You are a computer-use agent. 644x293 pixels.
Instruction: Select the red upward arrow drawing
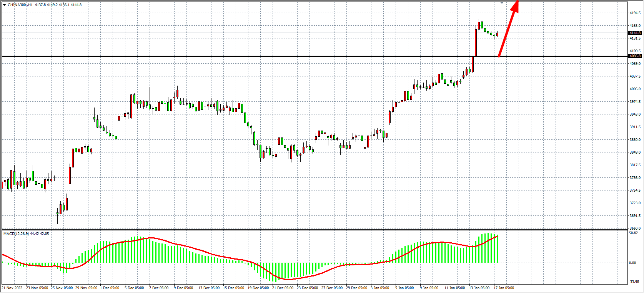tap(508, 30)
